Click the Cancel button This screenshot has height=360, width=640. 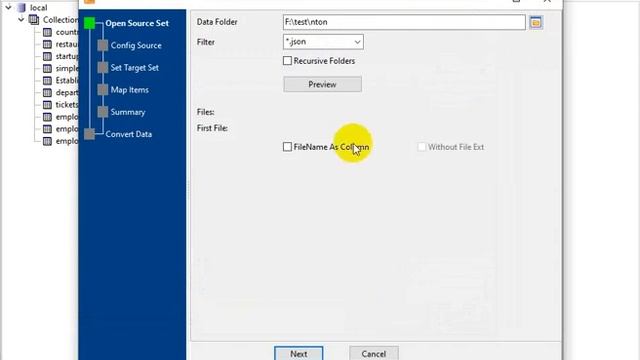point(373,353)
